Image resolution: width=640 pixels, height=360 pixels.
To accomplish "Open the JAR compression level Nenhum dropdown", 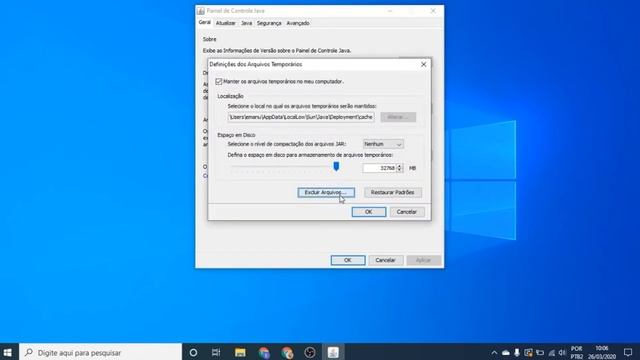I will [383, 144].
